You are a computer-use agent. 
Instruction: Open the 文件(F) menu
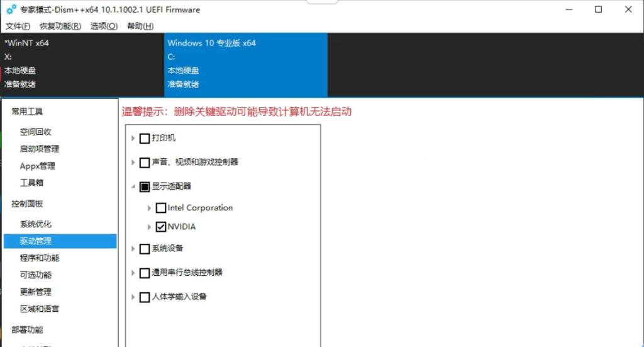point(18,26)
